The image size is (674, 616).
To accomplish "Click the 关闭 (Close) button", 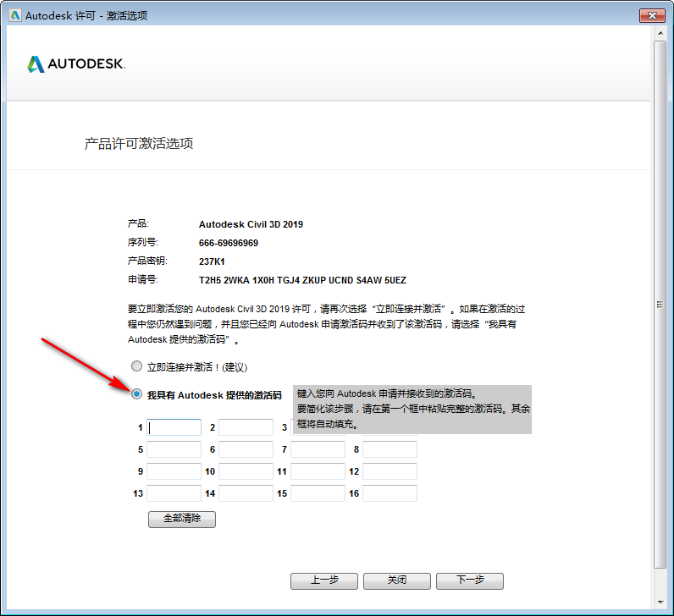I will click(397, 580).
